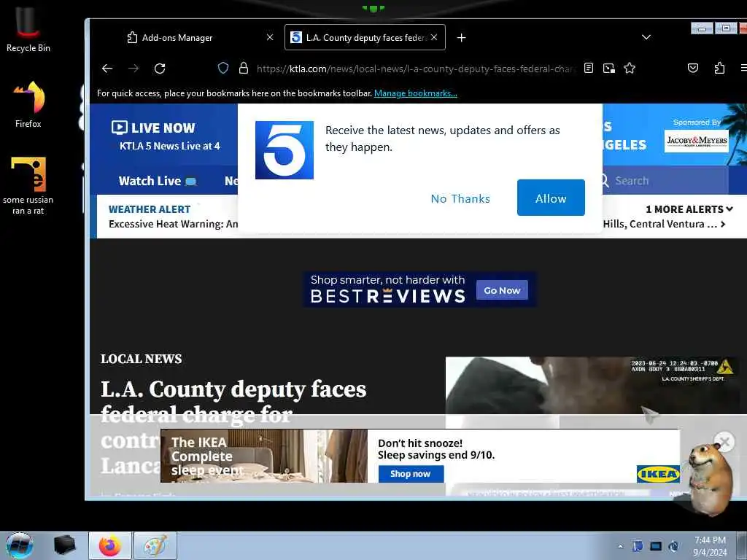Open the tracking protection shield icon
This screenshot has width=747, height=560.
tap(223, 68)
